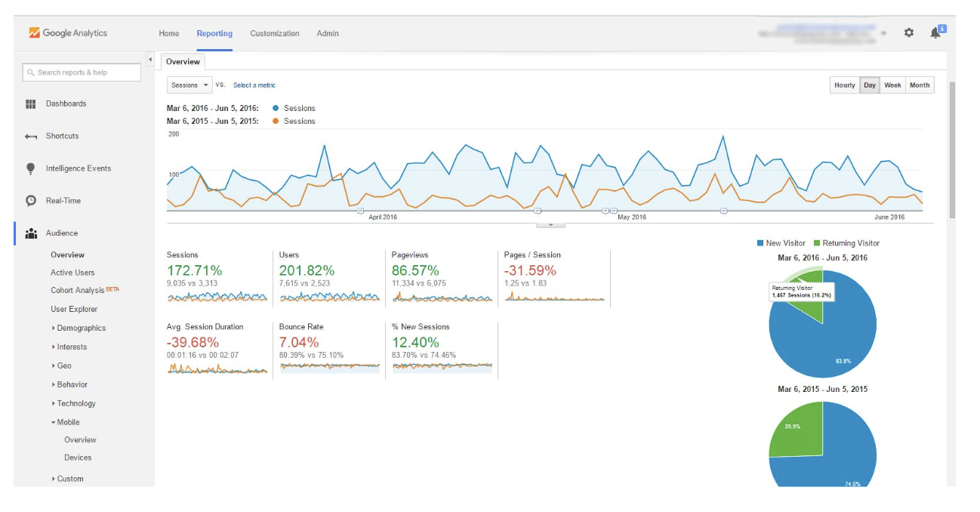980x512 pixels.
Task: Switch to the Reporting tab
Action: pos(214,33)
